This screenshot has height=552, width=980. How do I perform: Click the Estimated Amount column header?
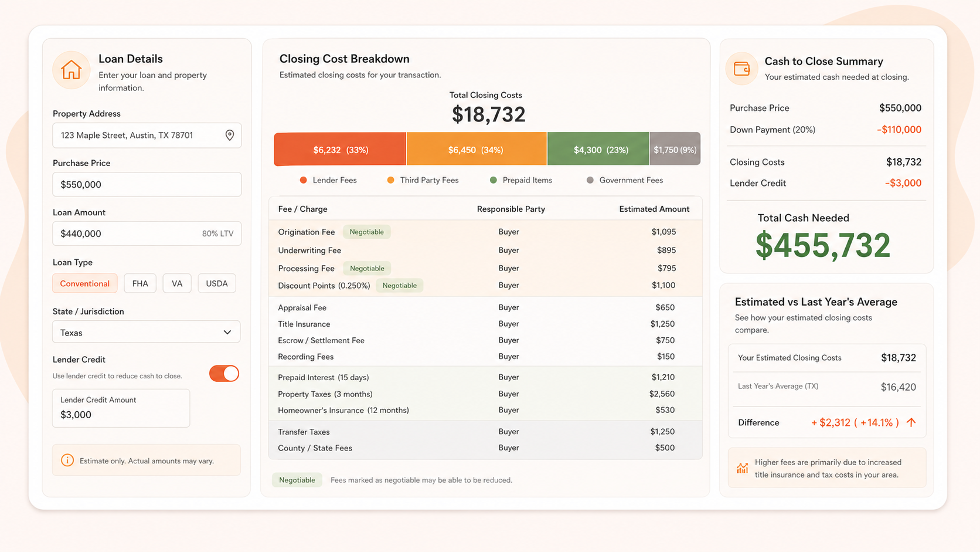click(654, 209)
